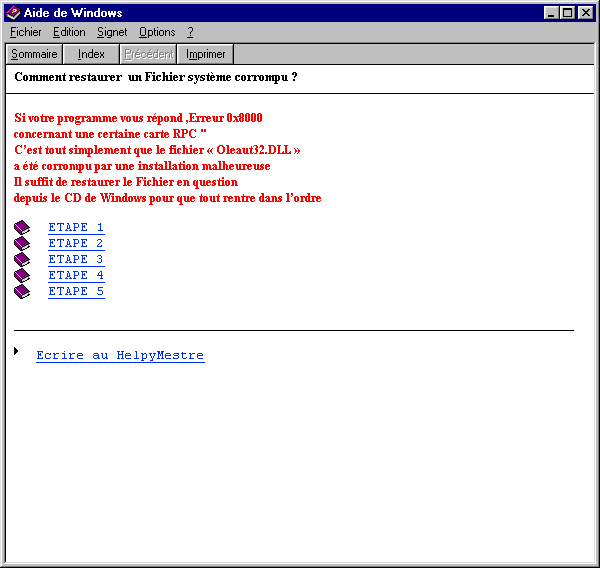
Task: Click the book icon beside ETAPE 5
Action: (22, 291)
